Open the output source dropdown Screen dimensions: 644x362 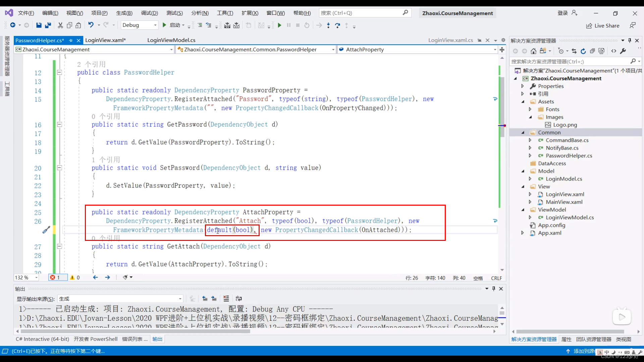[x=120, y=299]
